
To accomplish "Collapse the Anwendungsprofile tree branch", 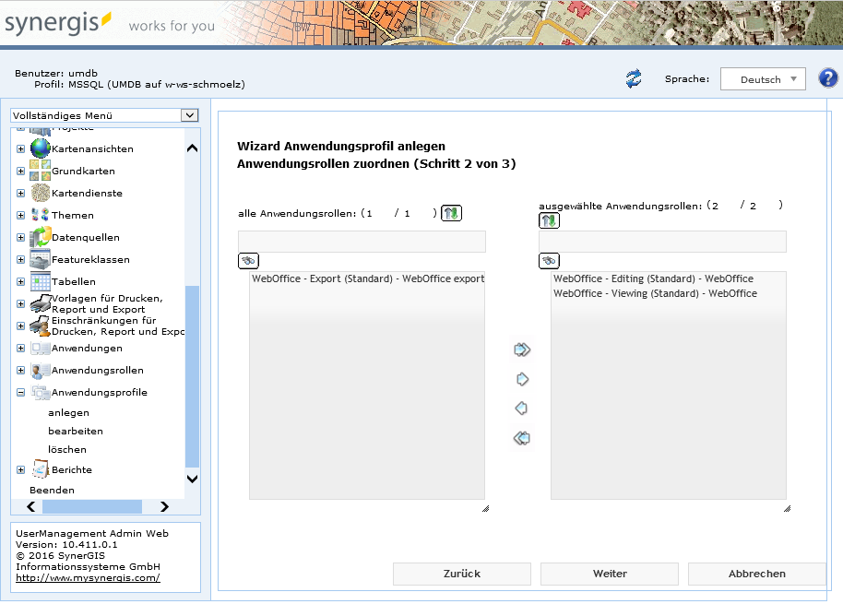I will point(20,392).
